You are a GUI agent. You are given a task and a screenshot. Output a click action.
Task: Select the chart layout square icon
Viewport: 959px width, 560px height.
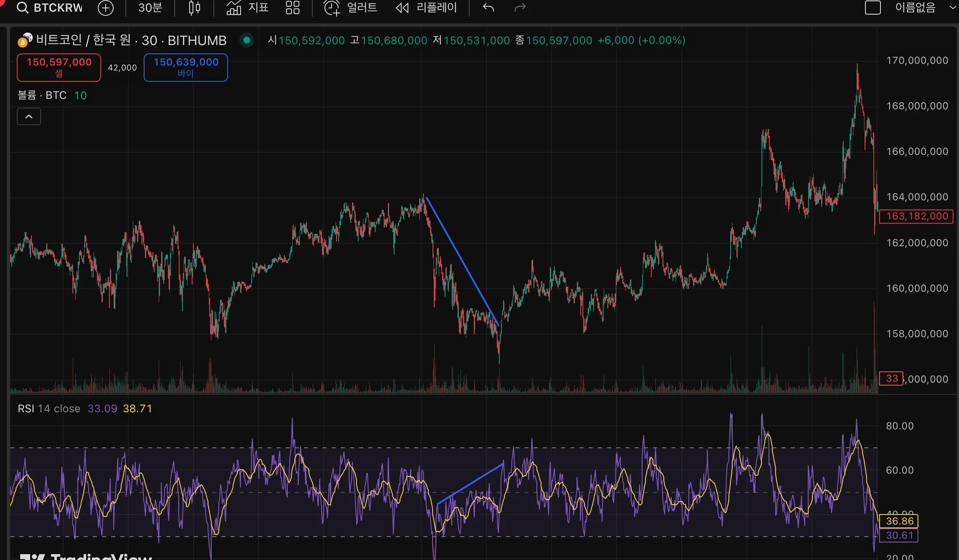point(873,8)
